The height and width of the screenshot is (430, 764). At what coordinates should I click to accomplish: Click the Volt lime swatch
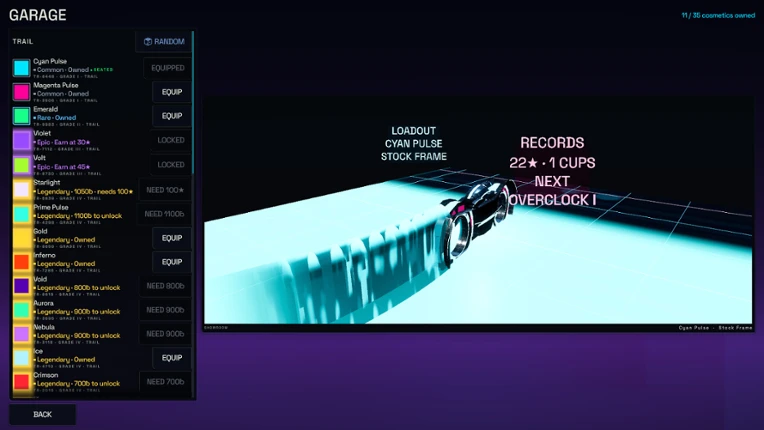(x=21, y=165)
